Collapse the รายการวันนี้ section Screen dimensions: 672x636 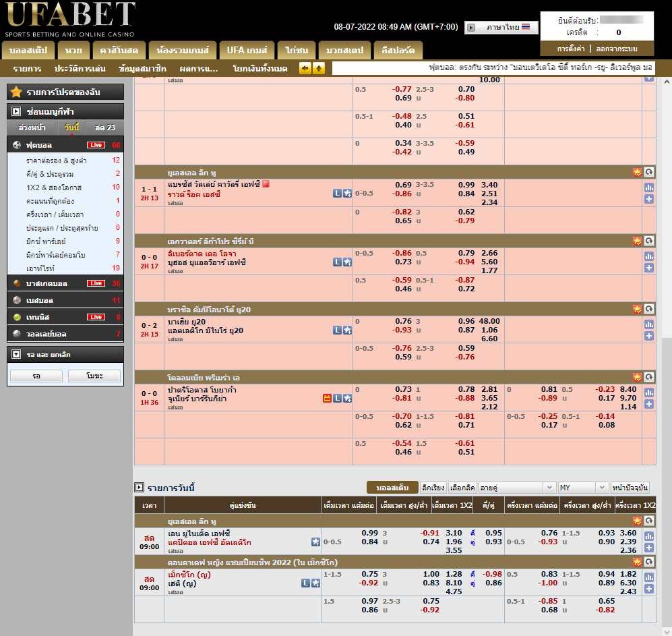pos(139,488)
